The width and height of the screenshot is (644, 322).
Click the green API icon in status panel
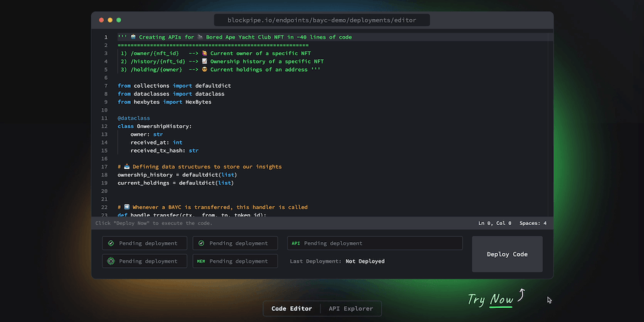pos(296,243)
